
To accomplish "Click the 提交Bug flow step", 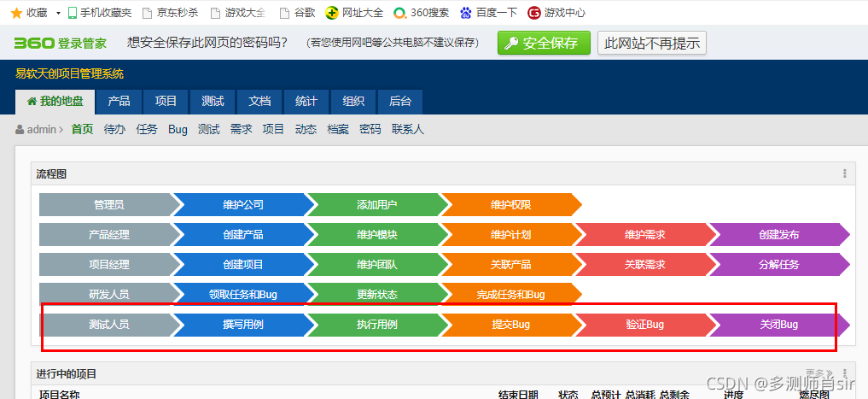I will point(511,324).
